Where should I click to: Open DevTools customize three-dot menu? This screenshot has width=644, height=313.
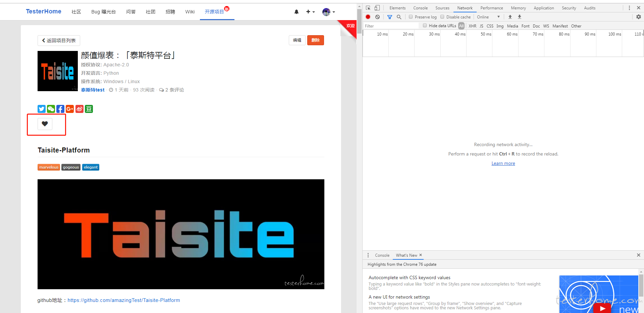(x=629, y=8)
